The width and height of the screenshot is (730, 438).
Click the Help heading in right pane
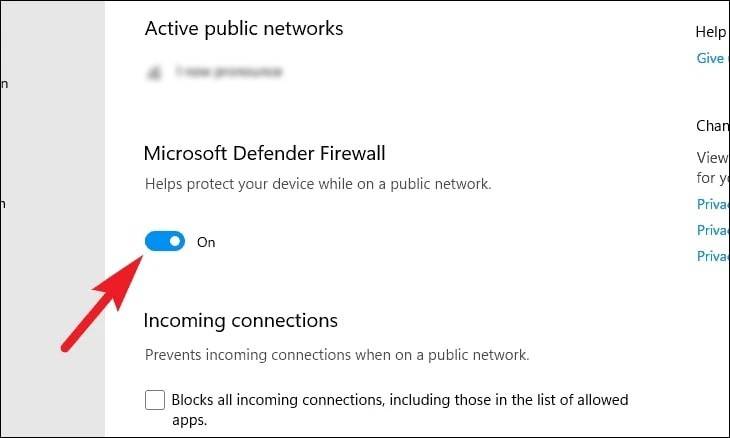pos(711,32)
